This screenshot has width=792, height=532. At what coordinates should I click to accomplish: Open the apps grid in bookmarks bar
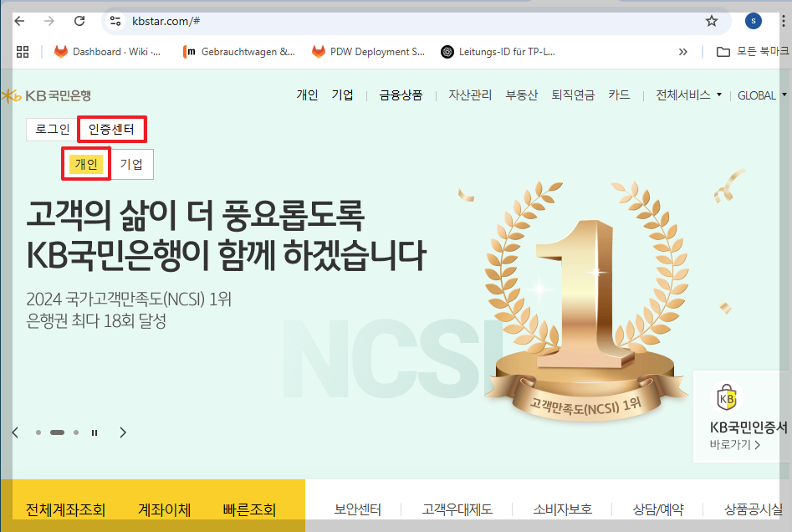(23, 52)
